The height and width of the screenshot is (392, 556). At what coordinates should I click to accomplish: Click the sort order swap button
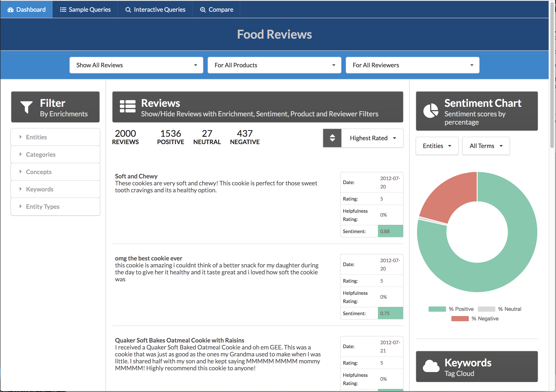[332, 137]
